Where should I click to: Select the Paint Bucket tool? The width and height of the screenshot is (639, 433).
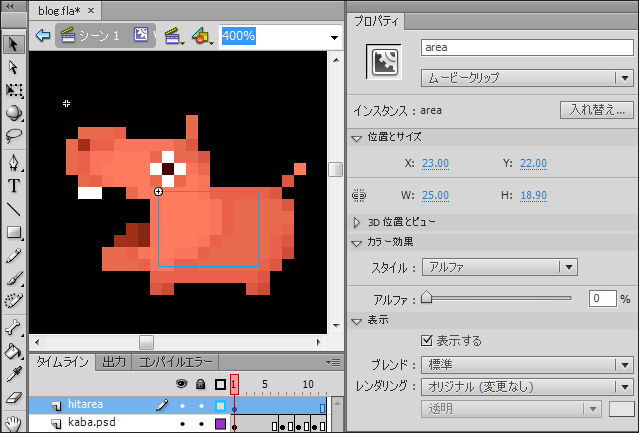point(14,351)
